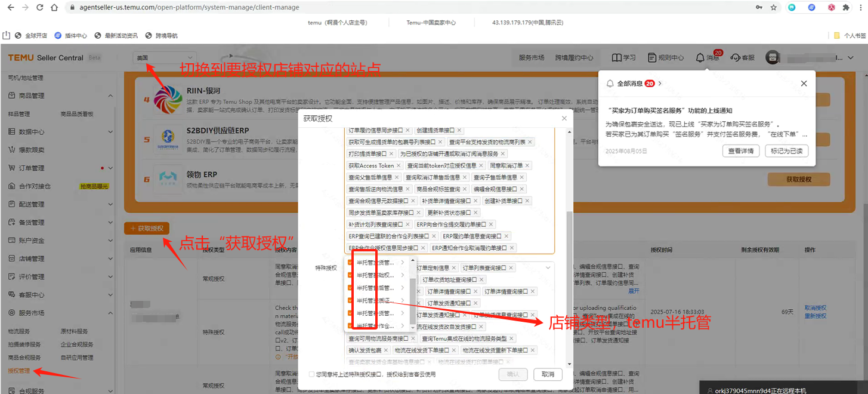Check the agreement checkbox for special authorization
The width and height of the screenshot is (868, 394).
(x=311, y=374)
